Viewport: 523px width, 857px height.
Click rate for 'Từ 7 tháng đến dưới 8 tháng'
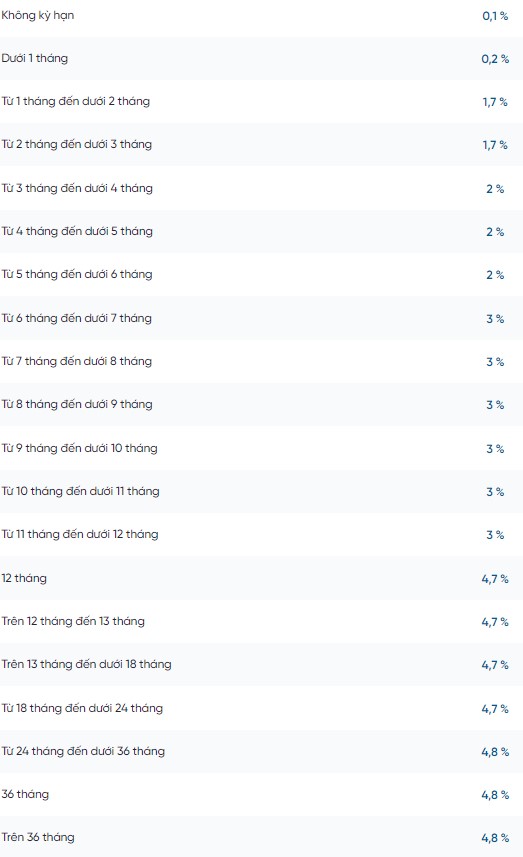click(x=495, y=362)
